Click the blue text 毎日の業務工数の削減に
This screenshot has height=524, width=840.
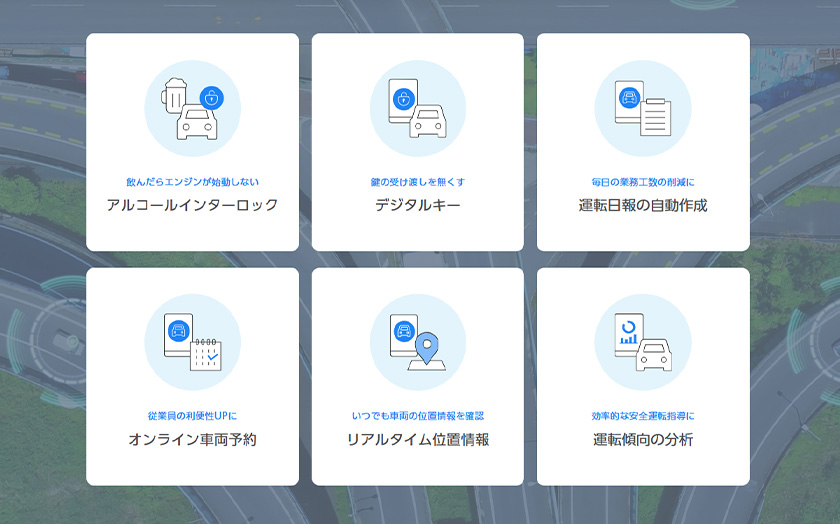click(643, 182)
